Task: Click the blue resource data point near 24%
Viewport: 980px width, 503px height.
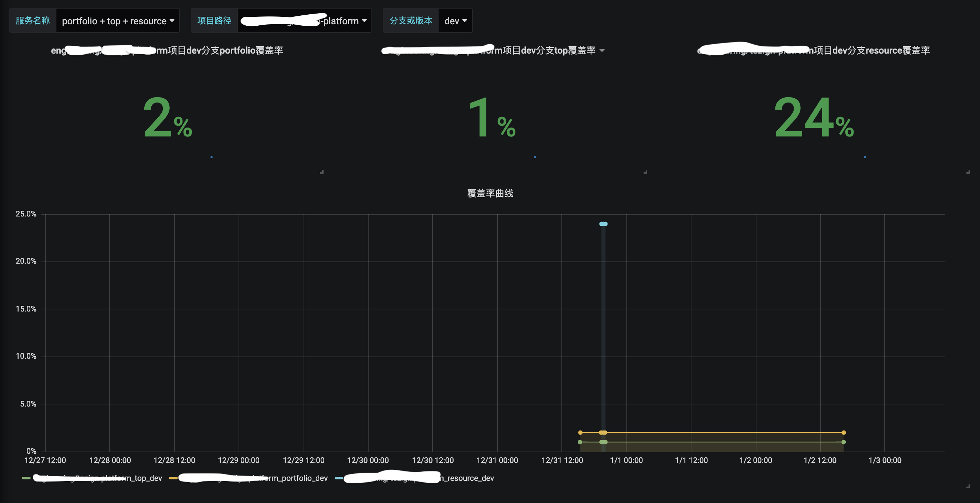Action: [x=603, y=224]
